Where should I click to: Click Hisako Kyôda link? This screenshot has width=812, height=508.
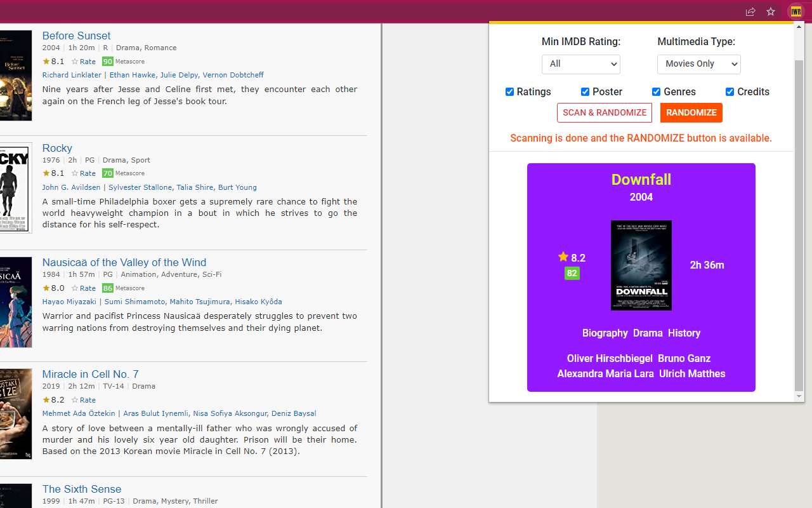[258, 302]
